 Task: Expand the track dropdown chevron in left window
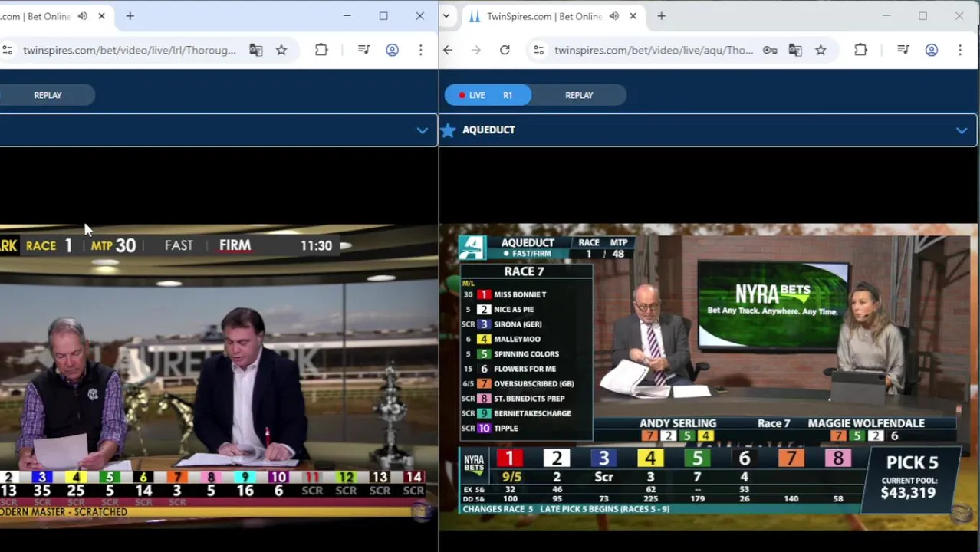[422, 130]
